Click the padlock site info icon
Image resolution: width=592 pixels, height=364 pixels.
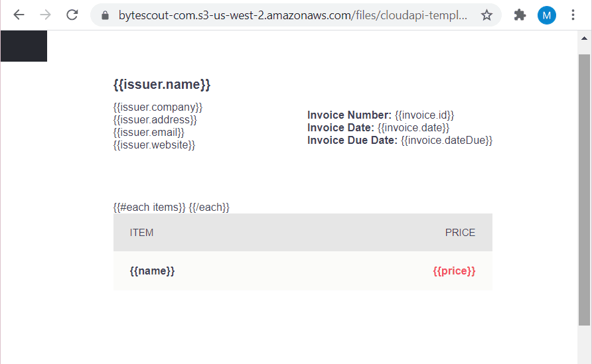[x=104, y=15]
